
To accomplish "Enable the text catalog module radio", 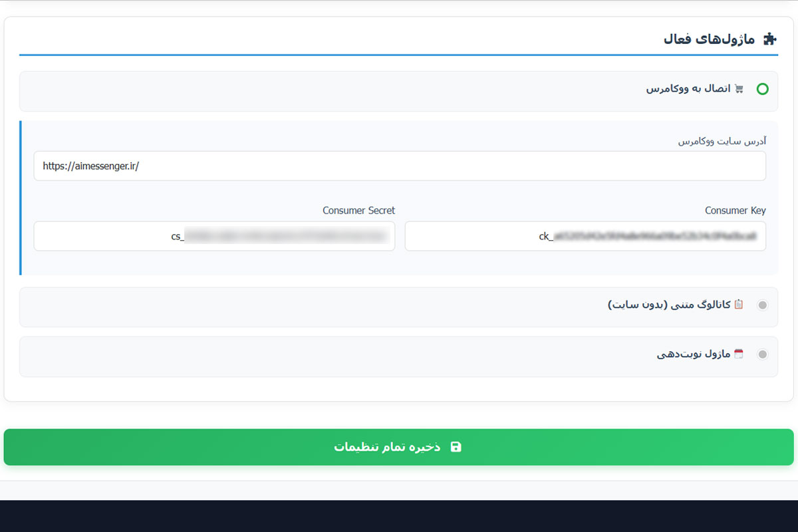I will point(762,305).
